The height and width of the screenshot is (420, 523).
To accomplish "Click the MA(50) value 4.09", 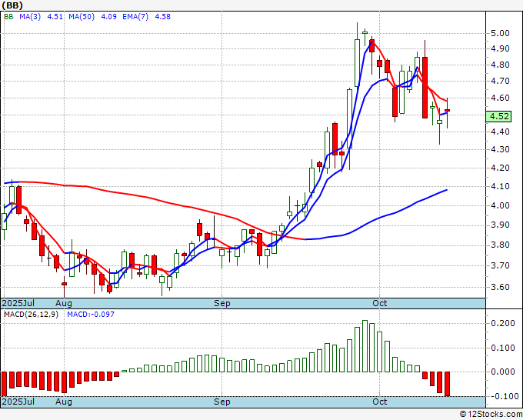I will pyautogui.click(x=108, y=17).
